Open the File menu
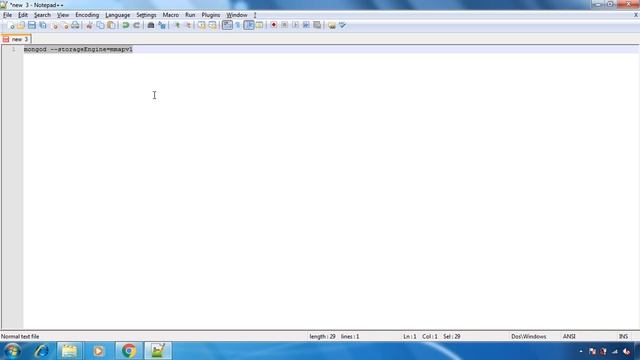The width and height of the screenshot is (640, 360). (7, 15)
